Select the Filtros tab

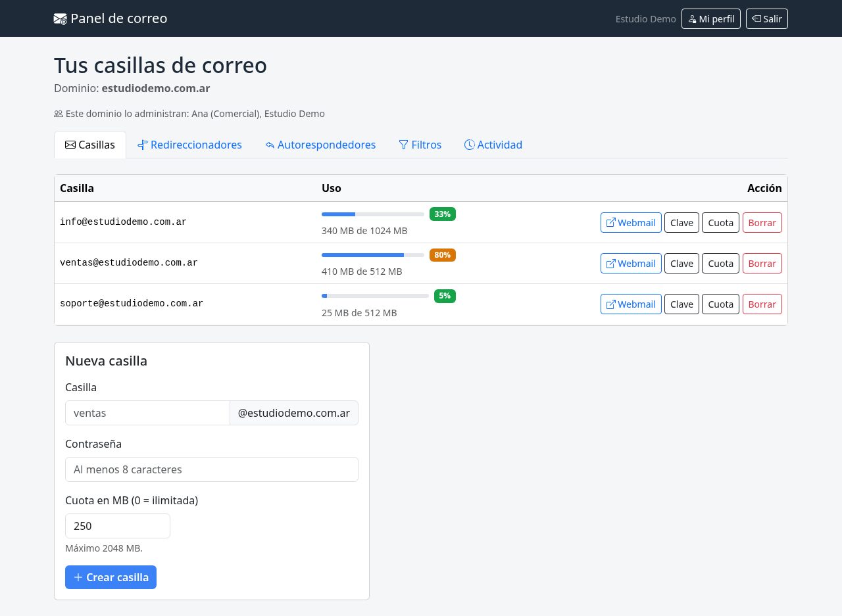coord(420,145)
